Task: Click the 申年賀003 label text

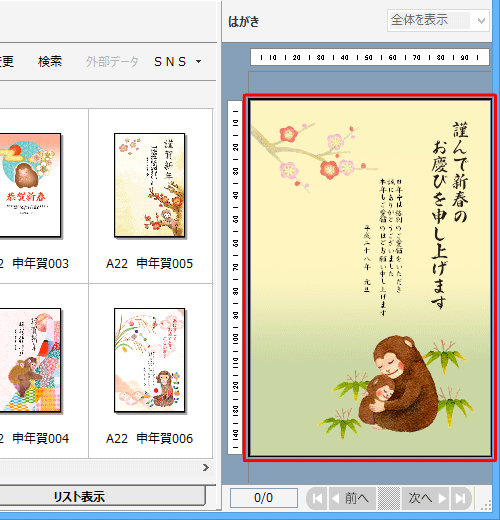Action: coord(40,264)
